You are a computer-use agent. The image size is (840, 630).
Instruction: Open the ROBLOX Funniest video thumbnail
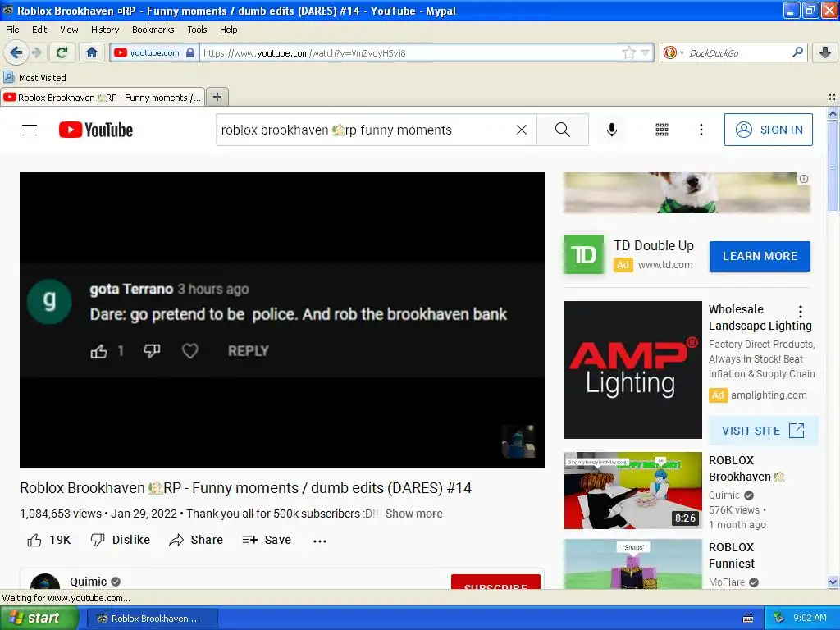click(x=632, y=564)
